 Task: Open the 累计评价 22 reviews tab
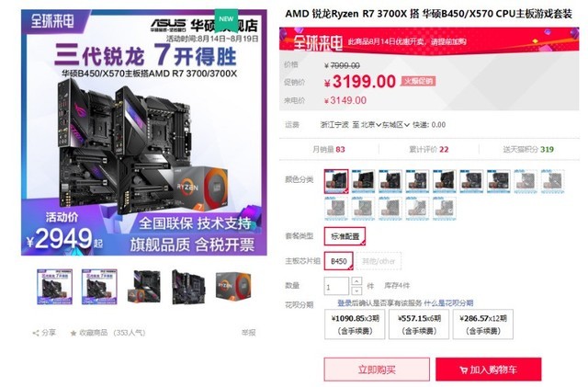pos(429,150)
